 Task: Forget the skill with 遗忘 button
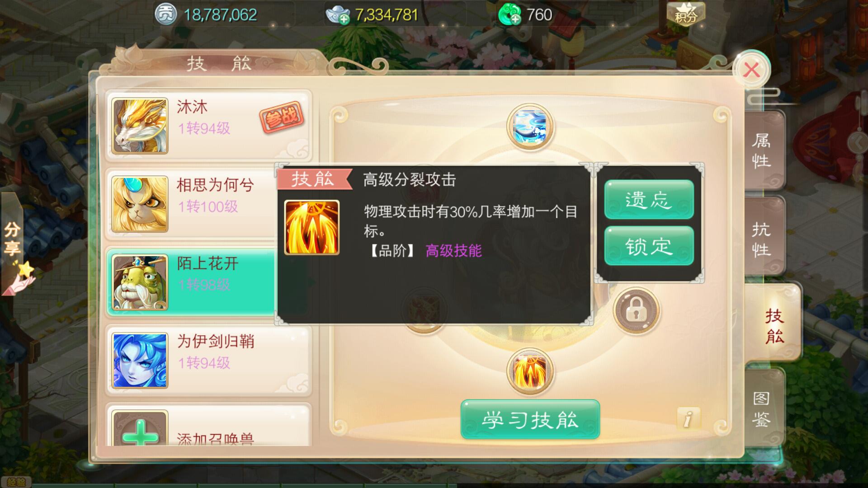point(649,200)
